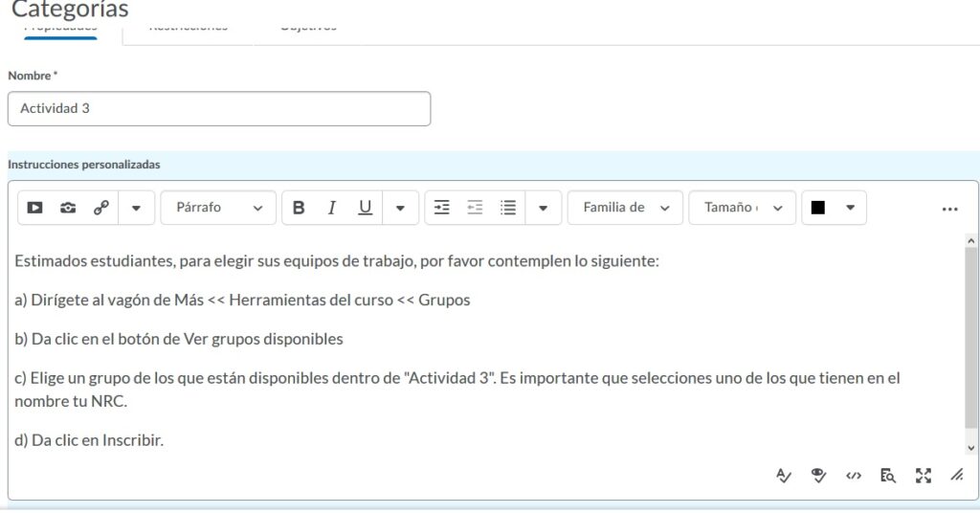Show more actions with the ellipsis button
Viewport: 980px width, 513px height.
click(x=949, y=209)
